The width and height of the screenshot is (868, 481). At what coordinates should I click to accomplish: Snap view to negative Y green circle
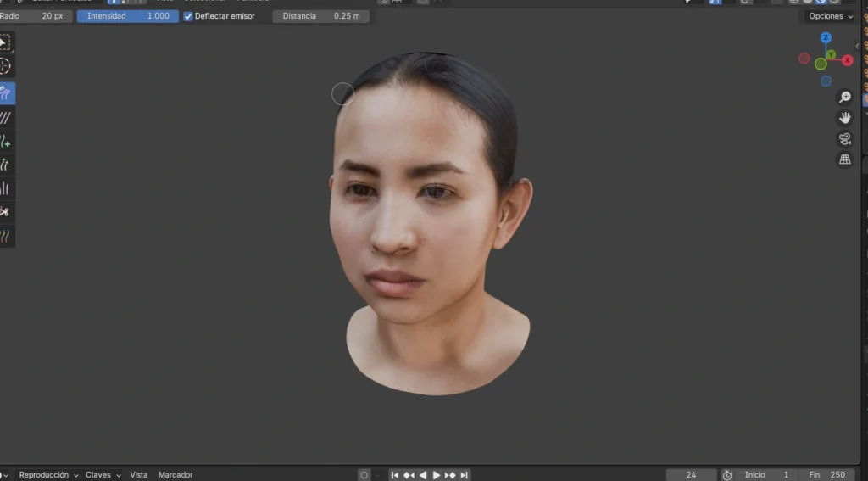pyautogui.click(x=821, y=64)
